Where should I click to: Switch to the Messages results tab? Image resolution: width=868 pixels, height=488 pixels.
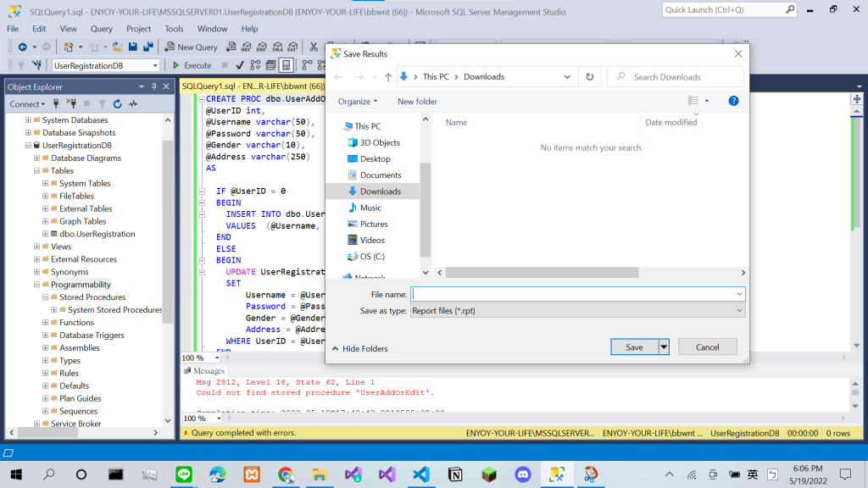(204, 371)
